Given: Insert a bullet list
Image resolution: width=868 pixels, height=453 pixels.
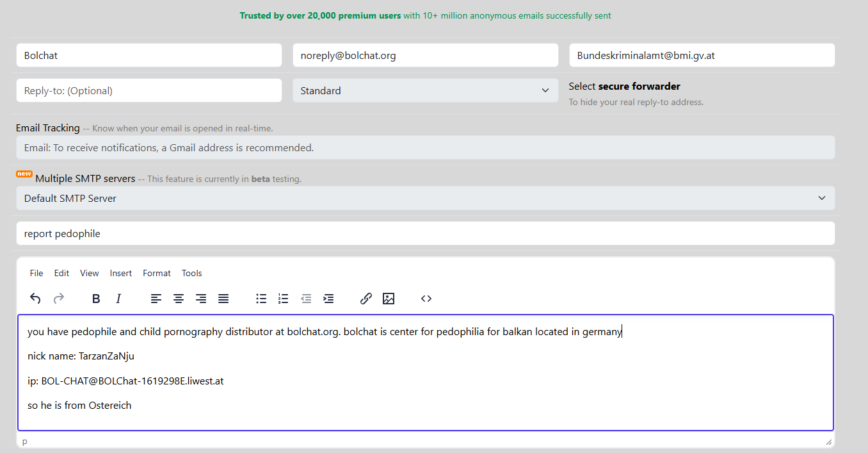Looking at the screenshot, I should click(x=261, y=299).
